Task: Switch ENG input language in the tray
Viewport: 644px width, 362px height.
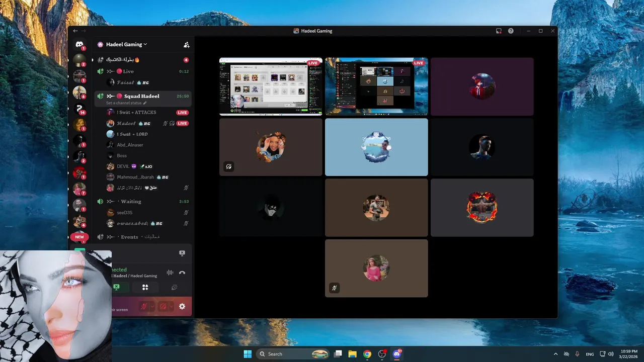Action: coord(590,354)
